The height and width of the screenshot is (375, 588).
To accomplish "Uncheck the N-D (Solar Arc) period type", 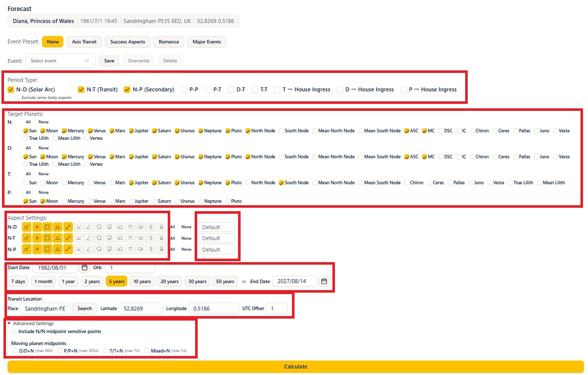I will 11,89.
